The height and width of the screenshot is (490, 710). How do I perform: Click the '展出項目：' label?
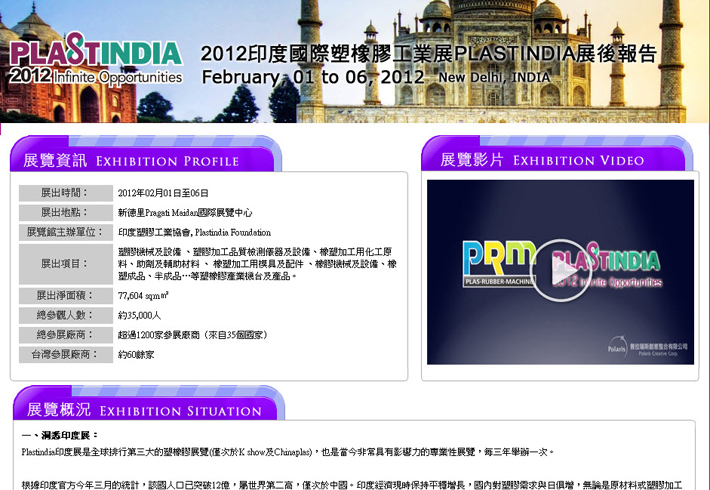66,264
